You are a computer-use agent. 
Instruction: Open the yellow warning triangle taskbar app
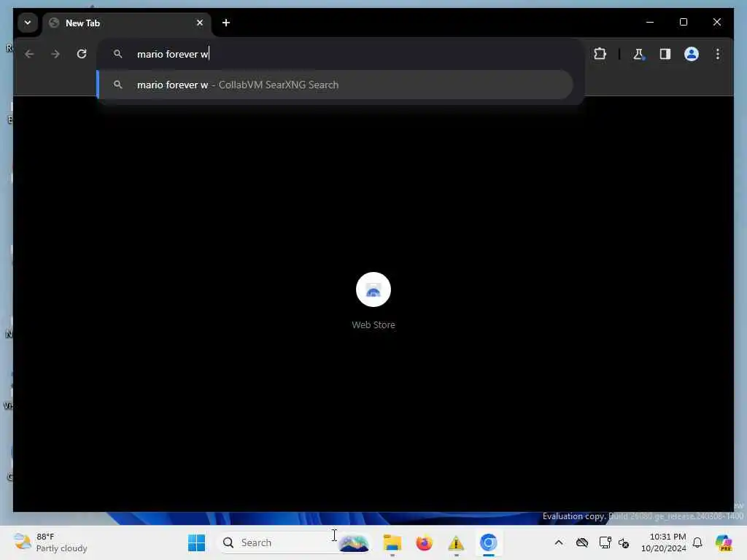(456, 542)
